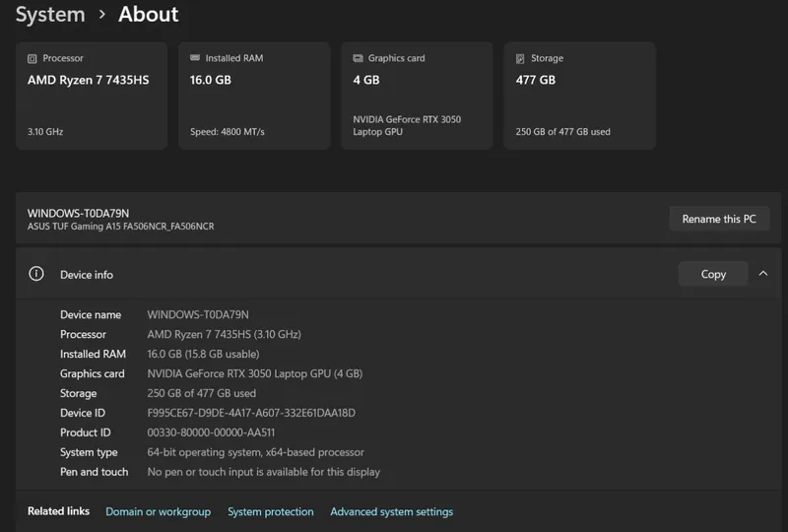788x532 pixels.
Task: Click the Related links label
Action: coord(58,511)
